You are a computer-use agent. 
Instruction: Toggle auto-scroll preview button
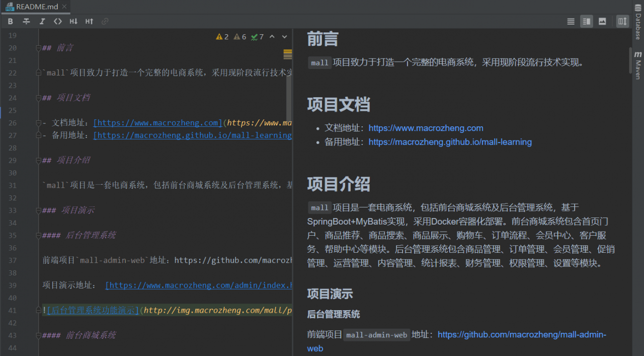pyautogui.click(x=623, y=21)
